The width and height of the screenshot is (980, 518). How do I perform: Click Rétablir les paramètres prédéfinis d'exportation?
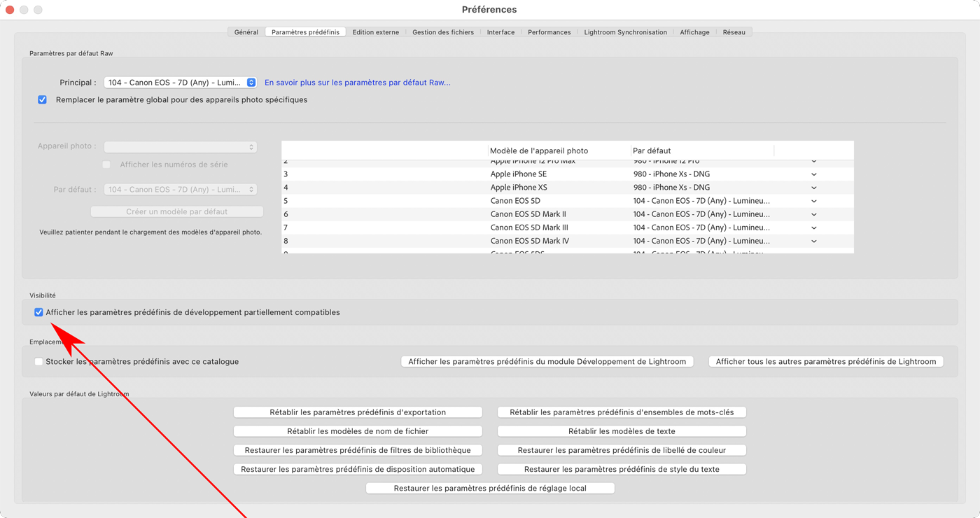pyautogui.click(x=358, y=412)
